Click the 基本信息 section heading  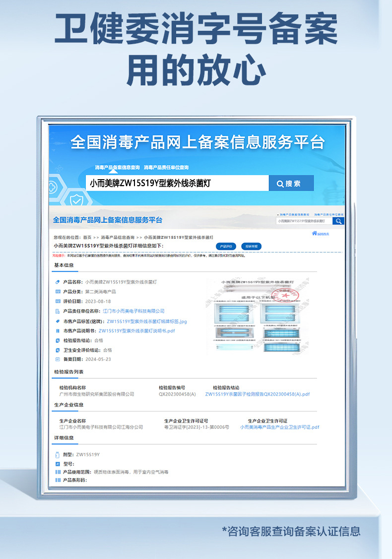tap(64, 265)
